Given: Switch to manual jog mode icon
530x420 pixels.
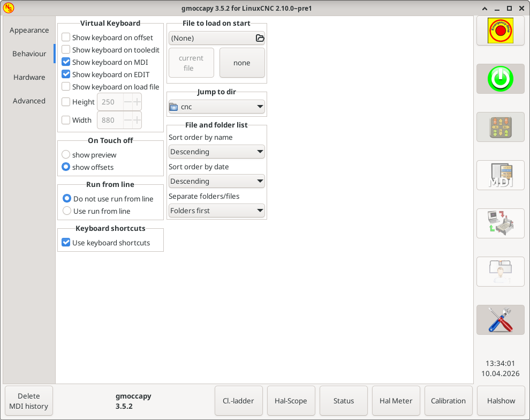Looking at the screenshot, I should coord(501,127).
